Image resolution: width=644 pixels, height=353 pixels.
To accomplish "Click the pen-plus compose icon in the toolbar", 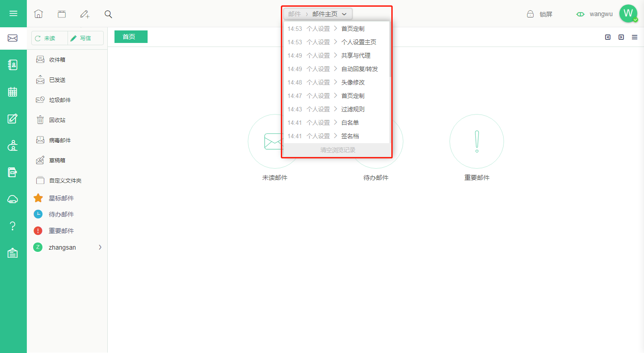I will pos(85,14).
